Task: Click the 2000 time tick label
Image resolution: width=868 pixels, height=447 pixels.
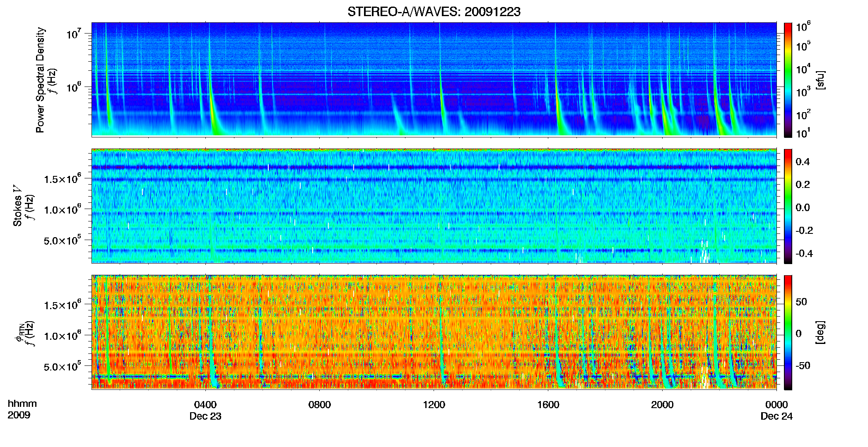Action: (662, 404)
